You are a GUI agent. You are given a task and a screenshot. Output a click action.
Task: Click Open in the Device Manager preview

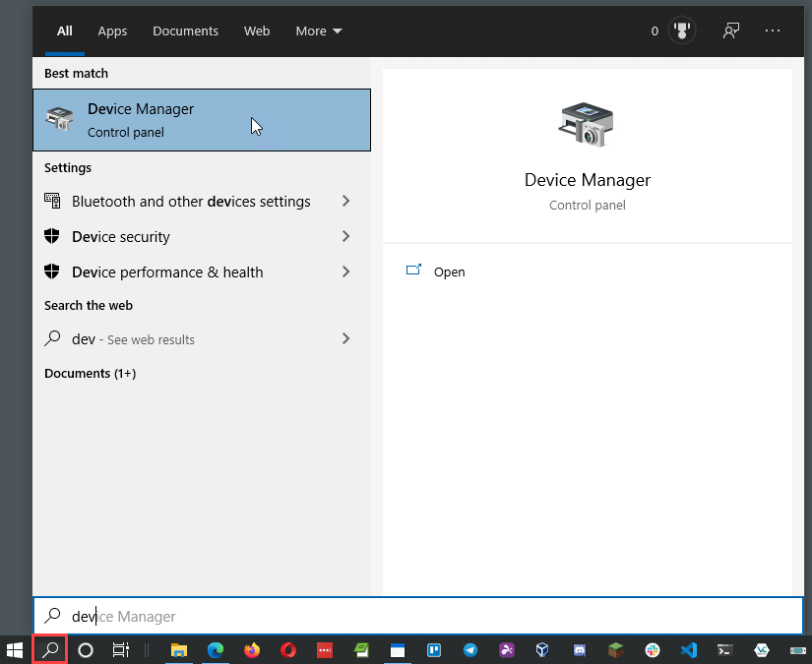[449, 272]
